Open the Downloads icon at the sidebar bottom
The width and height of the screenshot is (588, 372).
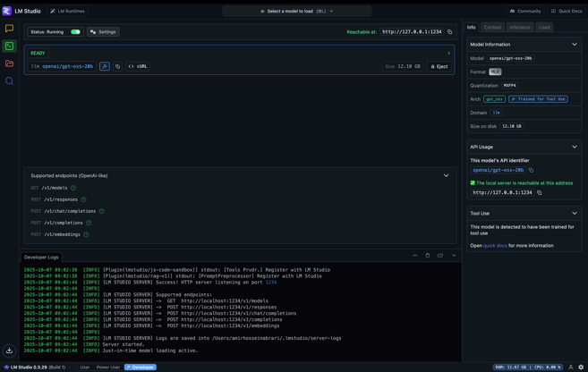click(10, 351)
